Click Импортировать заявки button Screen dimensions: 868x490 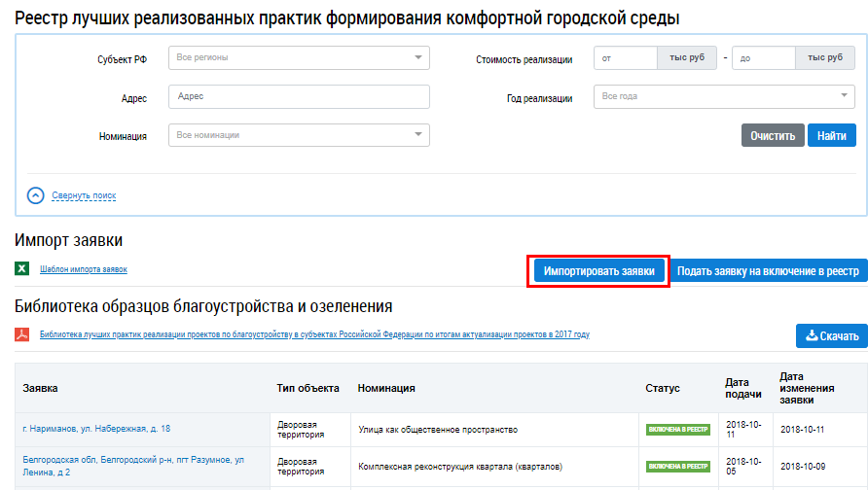599,271
